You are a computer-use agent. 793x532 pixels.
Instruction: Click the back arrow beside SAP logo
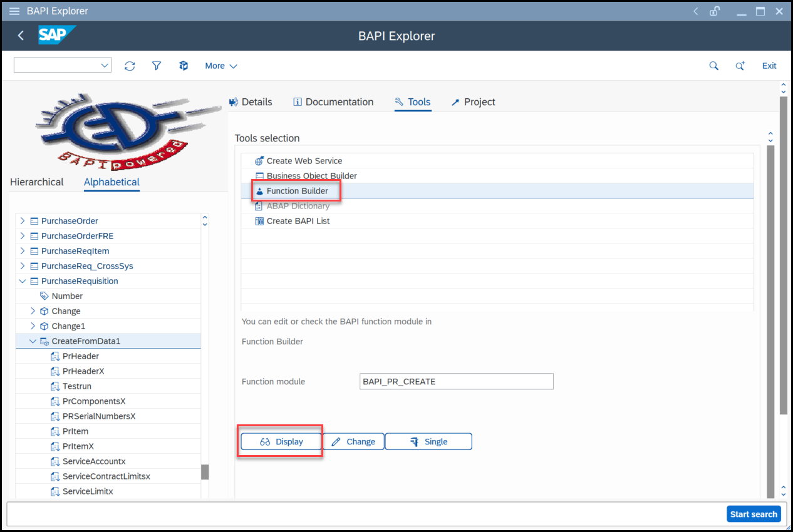(x=21, y=36)
